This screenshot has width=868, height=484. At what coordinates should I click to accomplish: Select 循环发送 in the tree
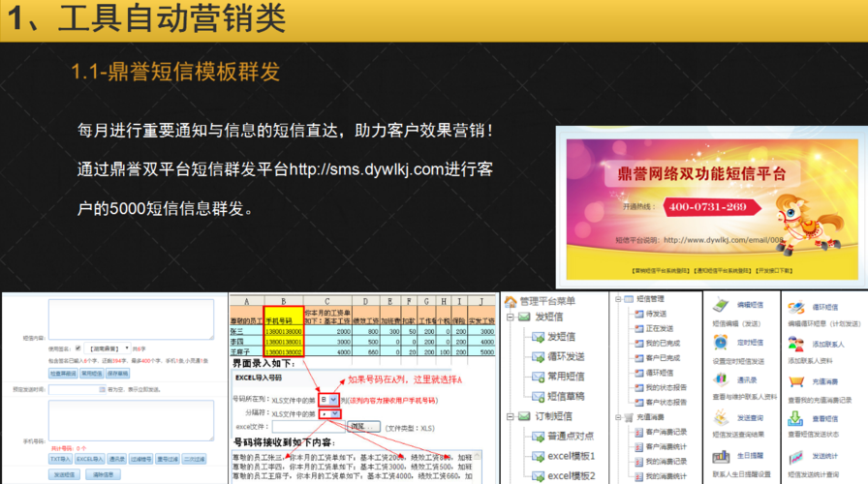coord(566,356)
